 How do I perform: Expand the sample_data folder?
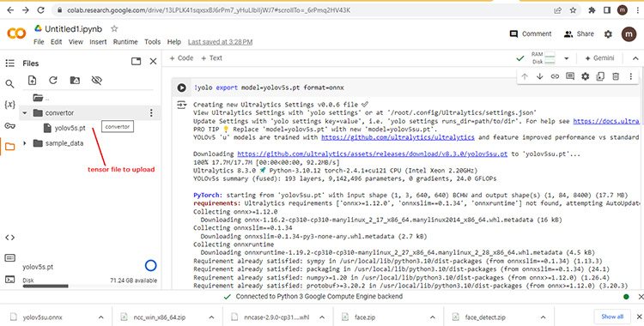click(25, 143)
